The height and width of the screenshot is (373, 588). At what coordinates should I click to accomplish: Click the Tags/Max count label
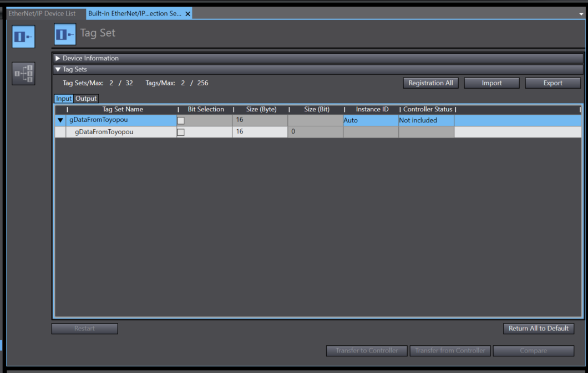click(x=177, y=83)
